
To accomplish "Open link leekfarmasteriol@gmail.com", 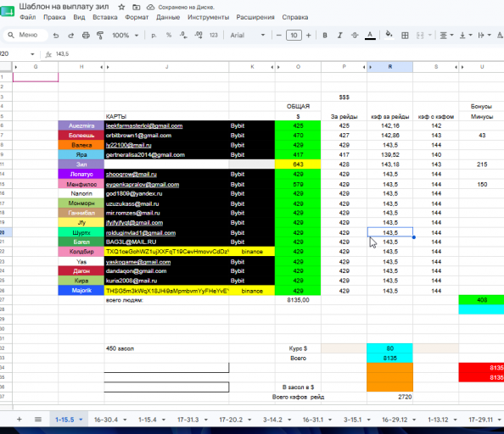I will tap(144, 125).
